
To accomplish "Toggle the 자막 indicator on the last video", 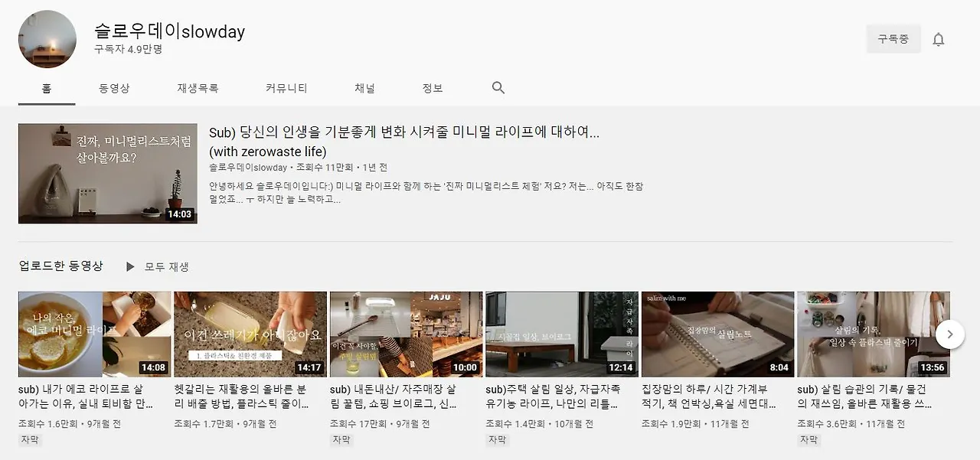I will click(809, 439).
